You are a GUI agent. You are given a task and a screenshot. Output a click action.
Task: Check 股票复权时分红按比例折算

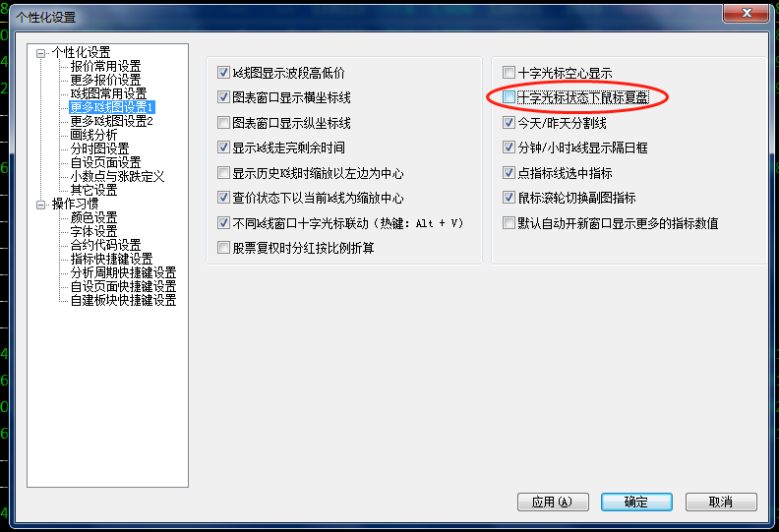click(223, 248)
